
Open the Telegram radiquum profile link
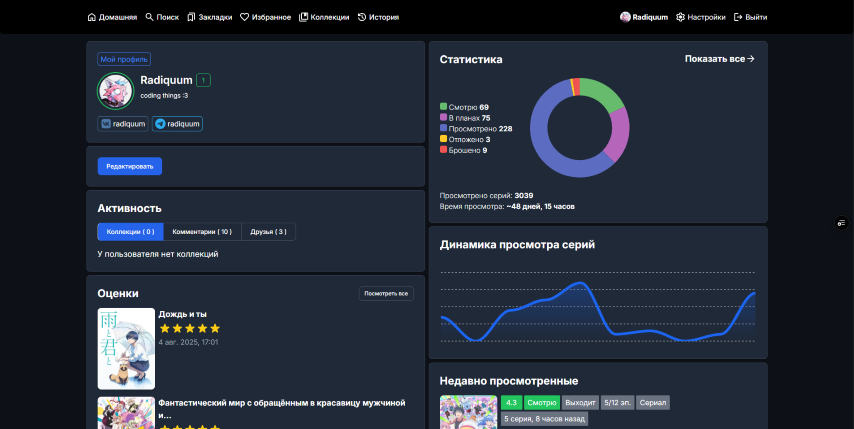pyautogui.click(x=177, y=124)
